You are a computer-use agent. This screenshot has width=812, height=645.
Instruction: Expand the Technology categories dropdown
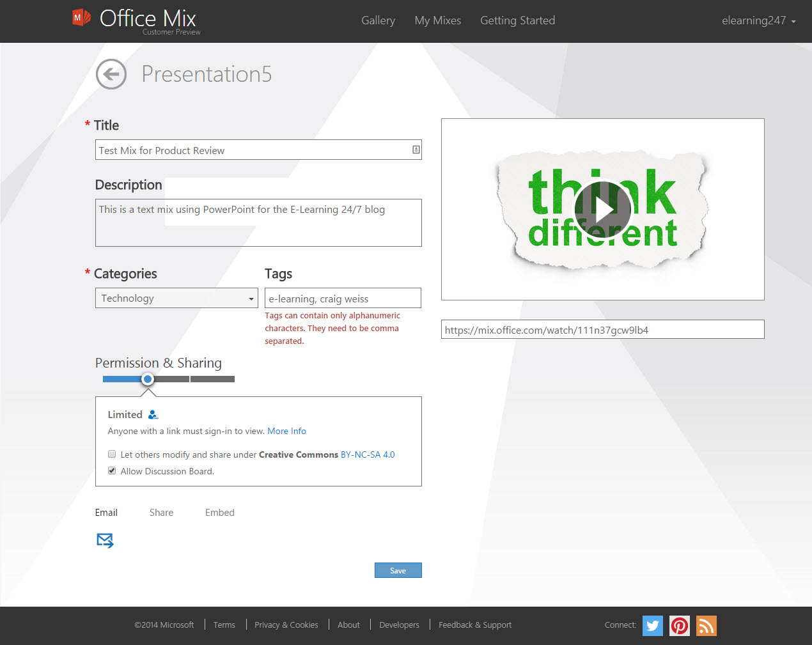(x=176, y=299)
